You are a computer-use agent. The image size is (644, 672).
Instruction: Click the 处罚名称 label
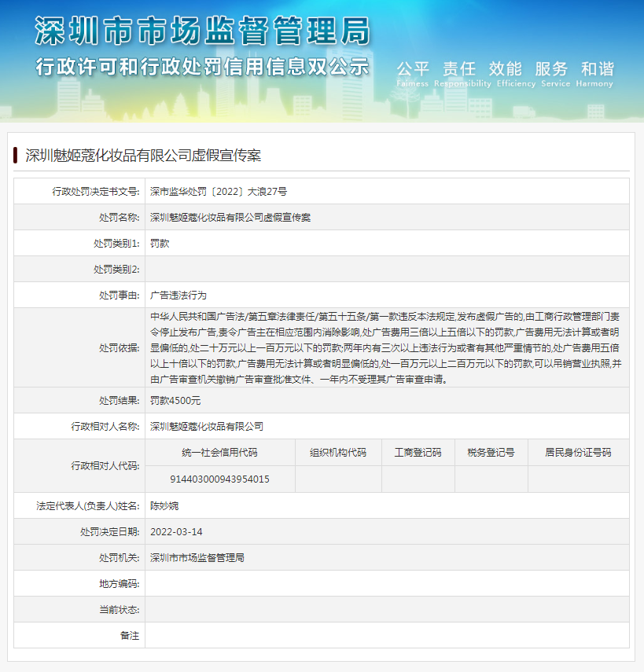(120, 217)
